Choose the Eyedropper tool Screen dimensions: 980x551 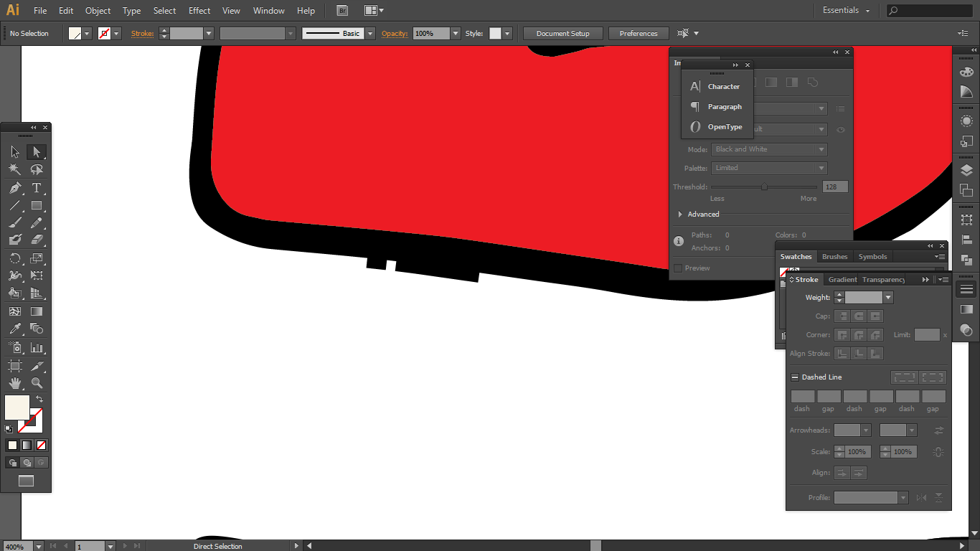click(15, 329)
